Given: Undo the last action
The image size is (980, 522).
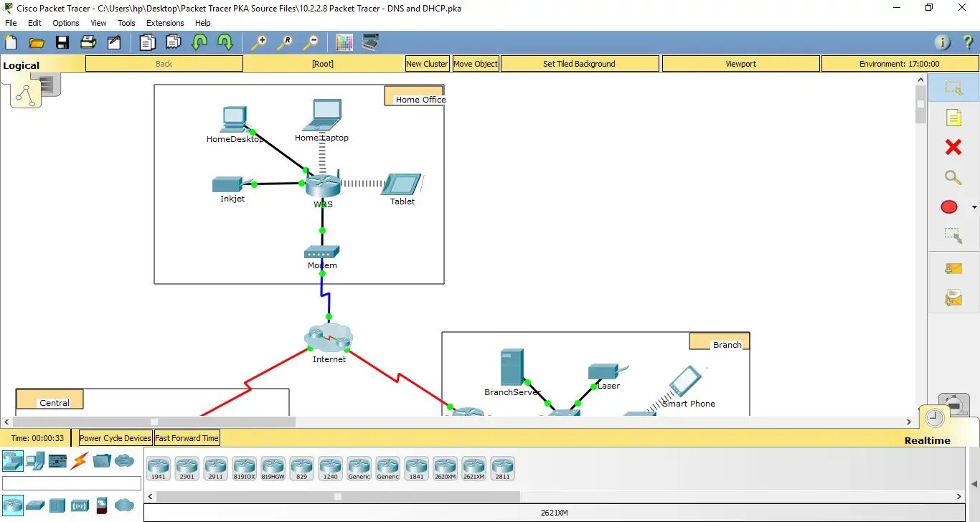Looking at the screenshot, I should pos(199,42).
